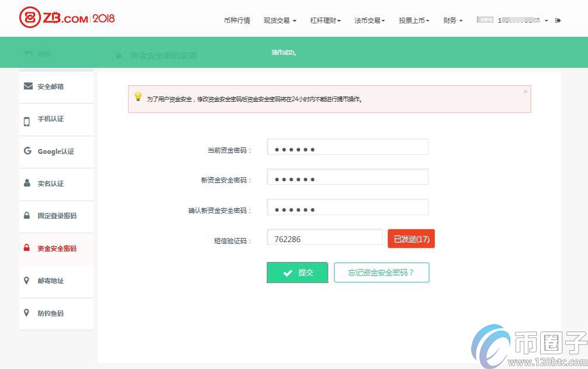This screenshot has height=369, width=588.
Task: Click the lightbulb icon in the notice
Action: [138, 96]
